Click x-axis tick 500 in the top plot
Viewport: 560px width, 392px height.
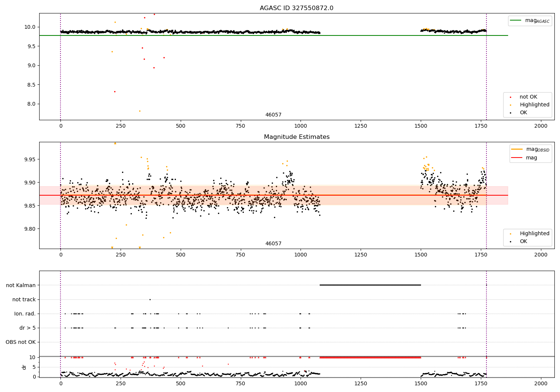[x=181, y=126]
